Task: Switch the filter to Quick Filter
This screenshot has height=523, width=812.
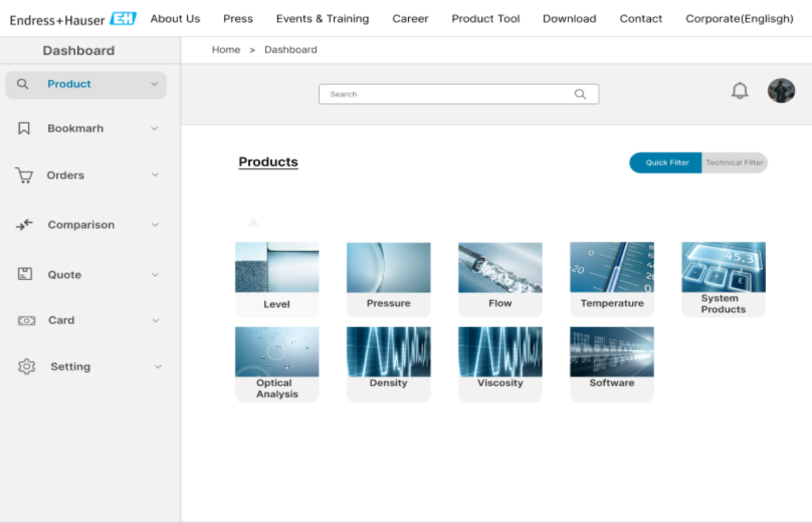Action: [665, 163]
